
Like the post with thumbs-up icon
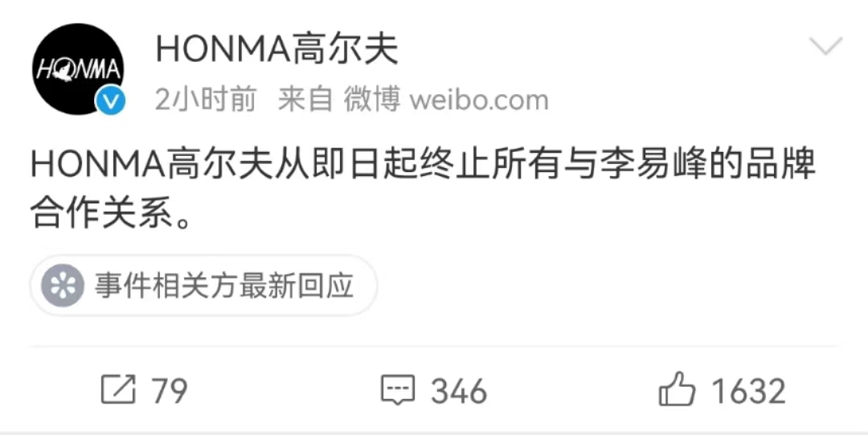[x=677, y=389]
